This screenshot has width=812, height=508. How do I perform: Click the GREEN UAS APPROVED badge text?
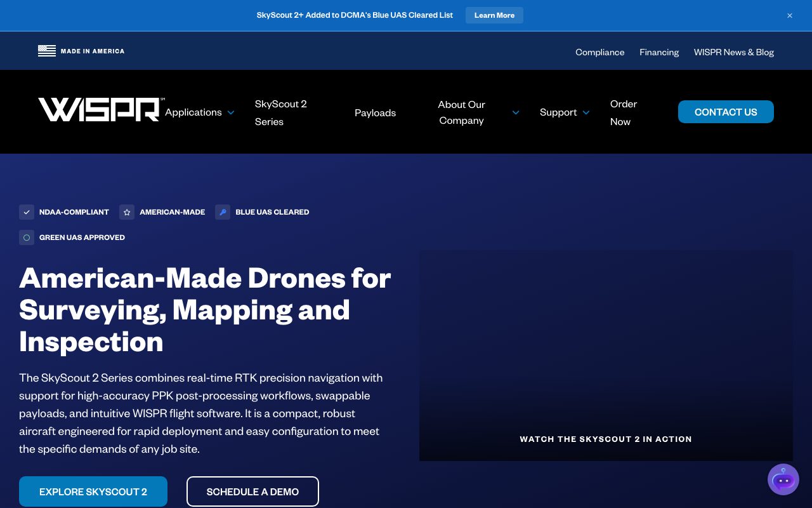[x=82, y=237]
